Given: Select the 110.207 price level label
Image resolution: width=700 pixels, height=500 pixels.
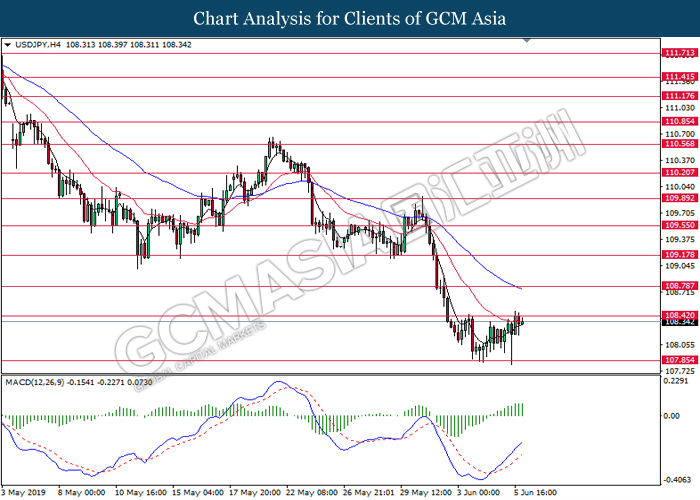Looking at the screenshot, I should (x=680, y=172).
